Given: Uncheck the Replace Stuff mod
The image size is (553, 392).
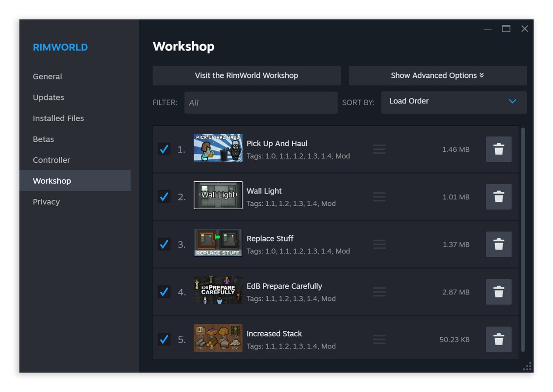Looking at the screenshot, I should [164, 244].
